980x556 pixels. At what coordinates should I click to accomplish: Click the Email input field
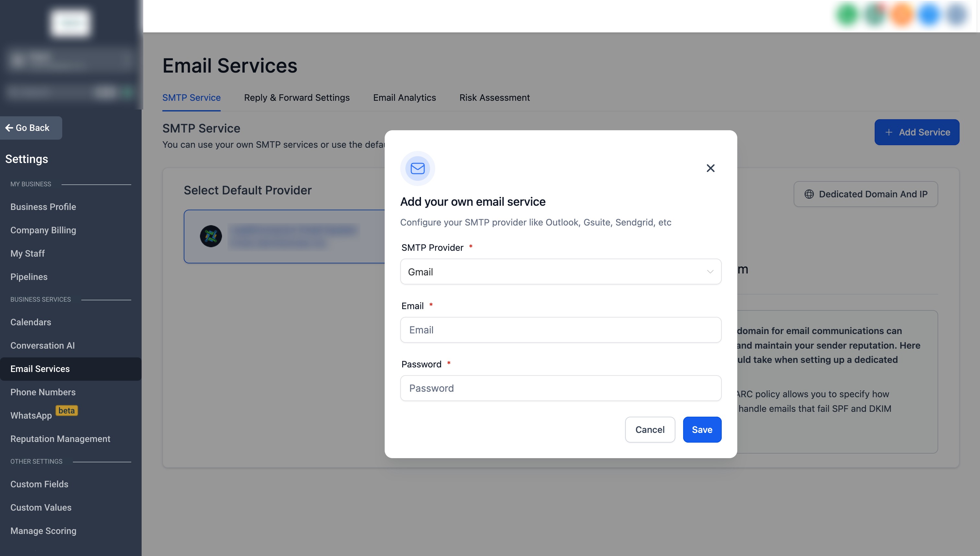click(560, 330)
